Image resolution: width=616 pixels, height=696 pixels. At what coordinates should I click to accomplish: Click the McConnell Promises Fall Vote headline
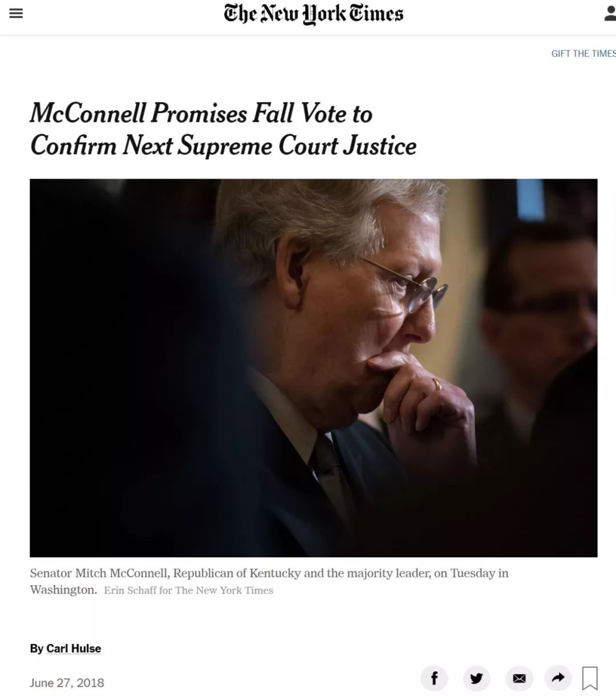(223, 129)
